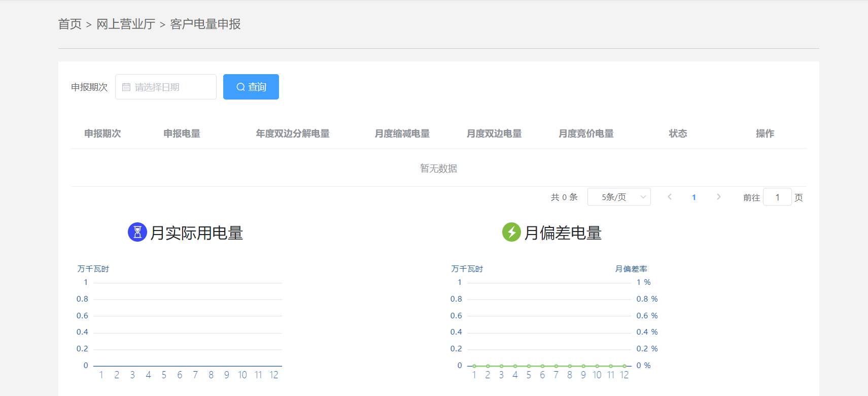Click the 查询 search button
Image resolution: width=868 pixels, height=396 pixels.
[x=251, y=87]
